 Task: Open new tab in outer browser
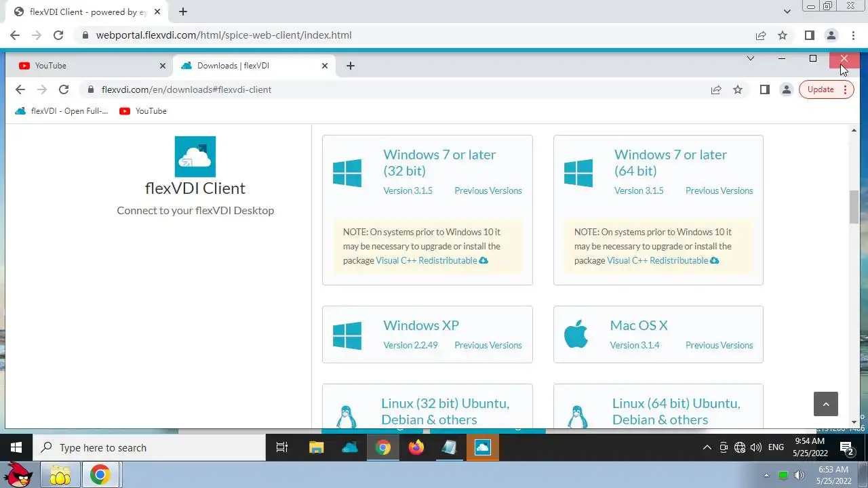183,12
